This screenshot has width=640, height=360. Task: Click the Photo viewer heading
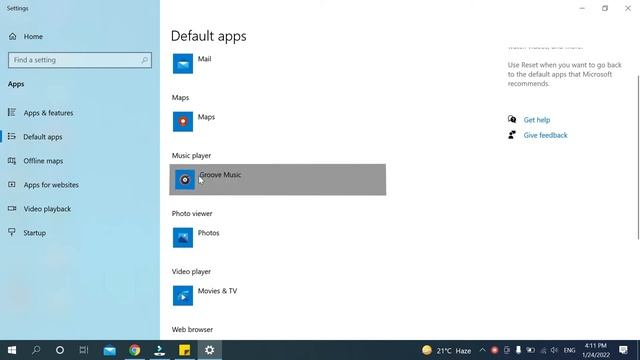[x=192, y=213]
